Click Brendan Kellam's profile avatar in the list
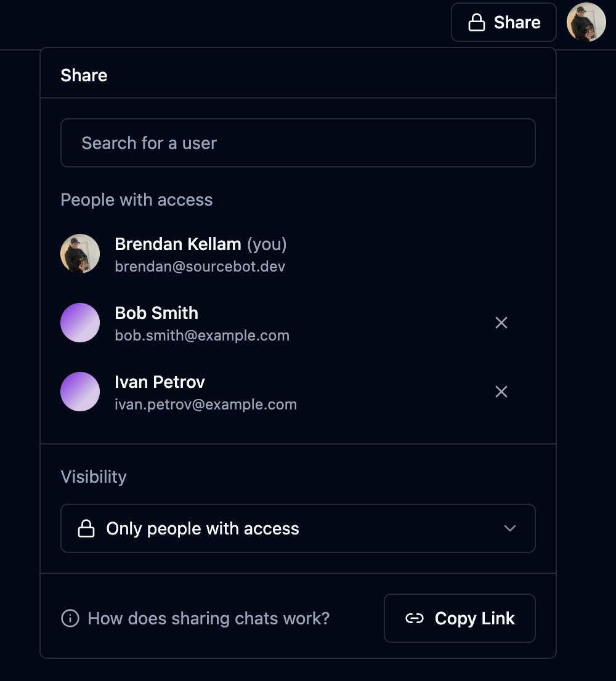 [x=79, y=253]
